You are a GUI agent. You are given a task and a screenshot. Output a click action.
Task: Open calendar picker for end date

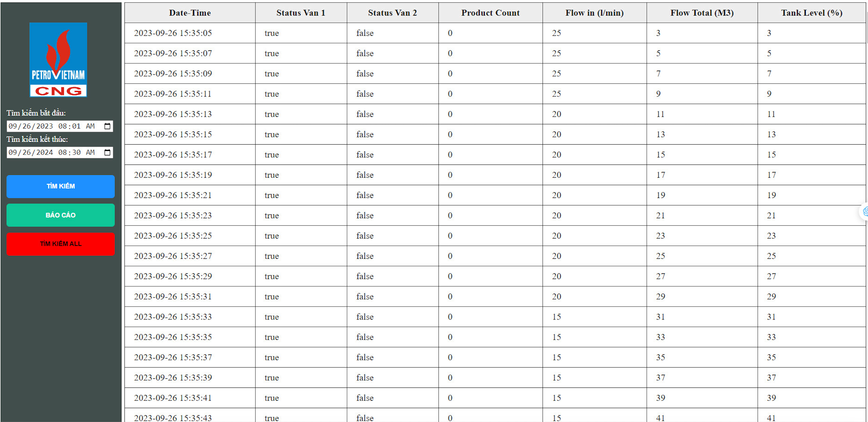point(107,152)
